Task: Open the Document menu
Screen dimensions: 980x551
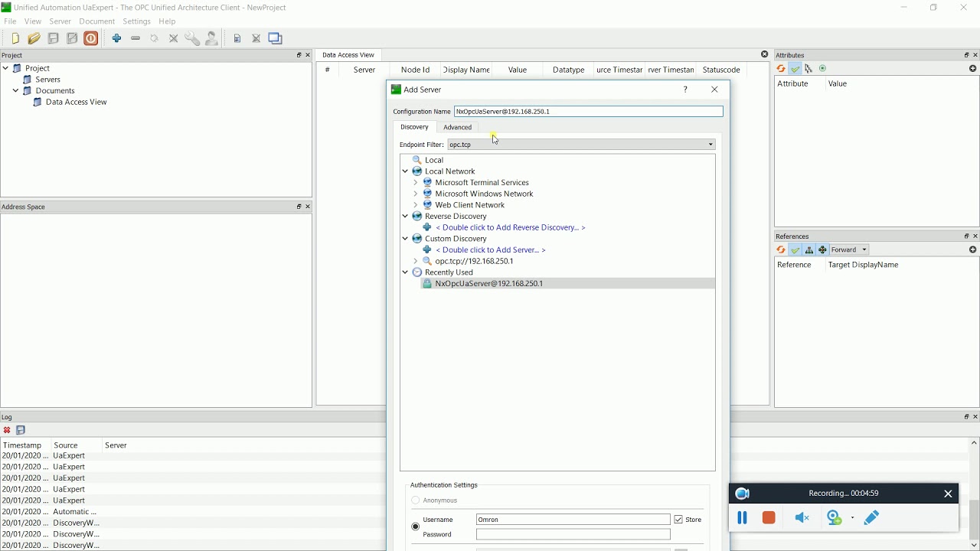Action: point(96,21)
